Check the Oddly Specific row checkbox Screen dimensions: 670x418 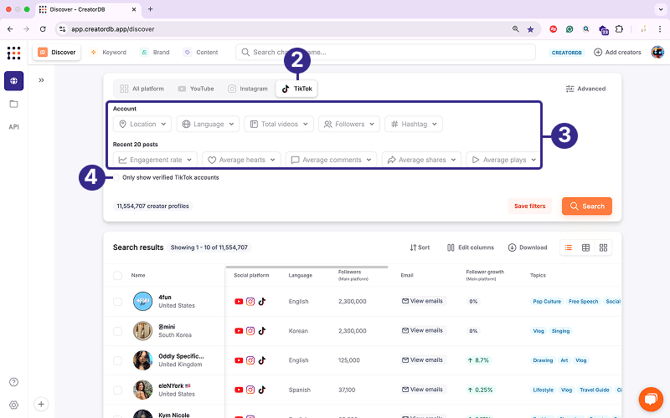118,361
